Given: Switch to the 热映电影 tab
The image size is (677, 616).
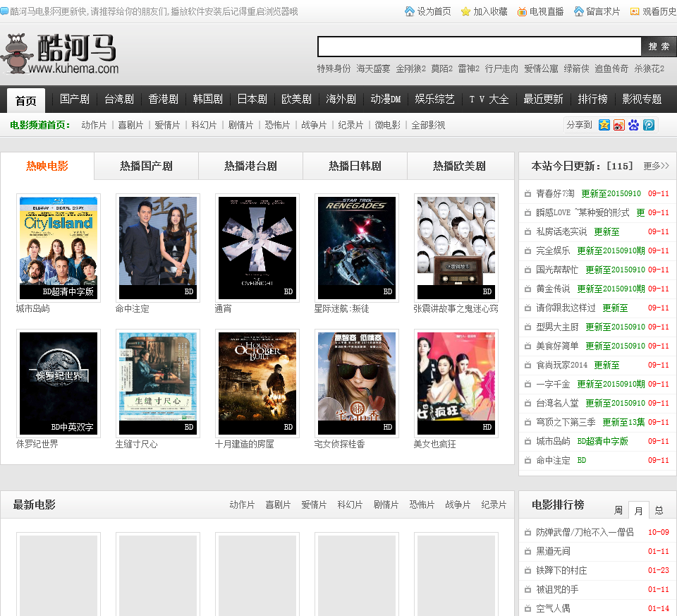Looking at the screenshot, I should [47, 166].
